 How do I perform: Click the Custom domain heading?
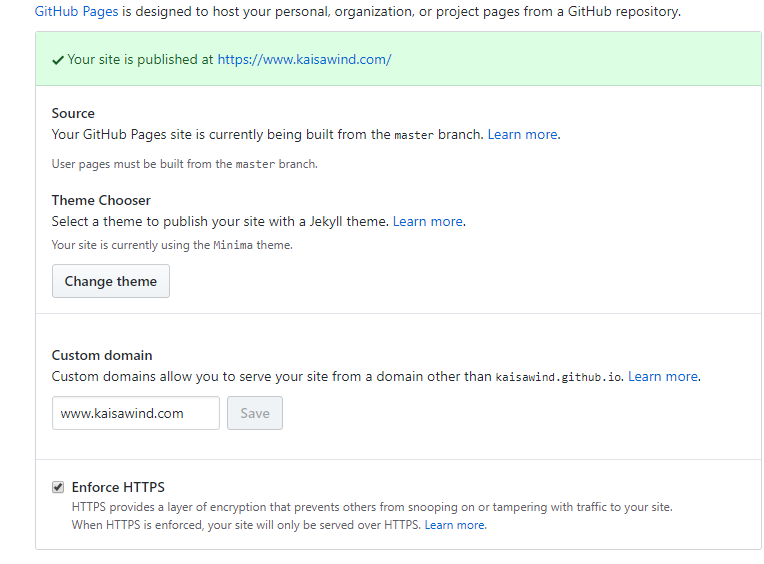[102, 355]
